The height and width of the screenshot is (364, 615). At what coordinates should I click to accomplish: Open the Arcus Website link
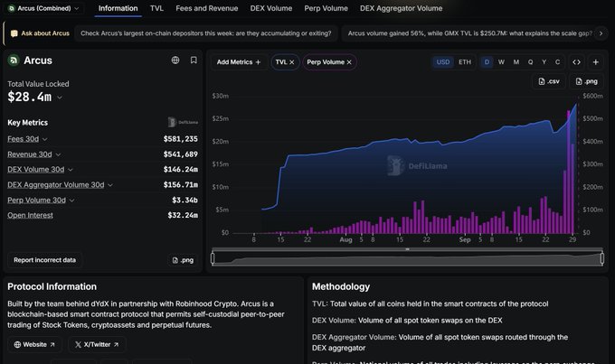tap(34, 344)
